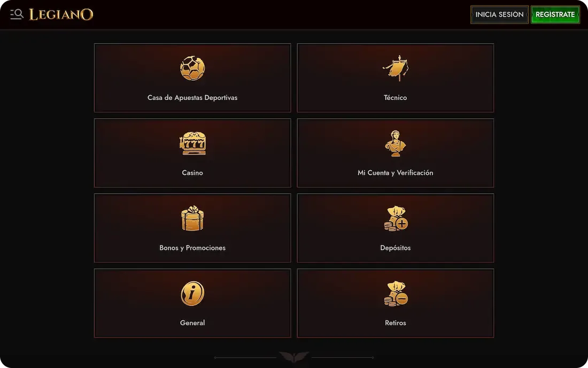Click the INICIA SESIÓN button
This screenshot has height=368, width=588.
(x=499, y=14)
